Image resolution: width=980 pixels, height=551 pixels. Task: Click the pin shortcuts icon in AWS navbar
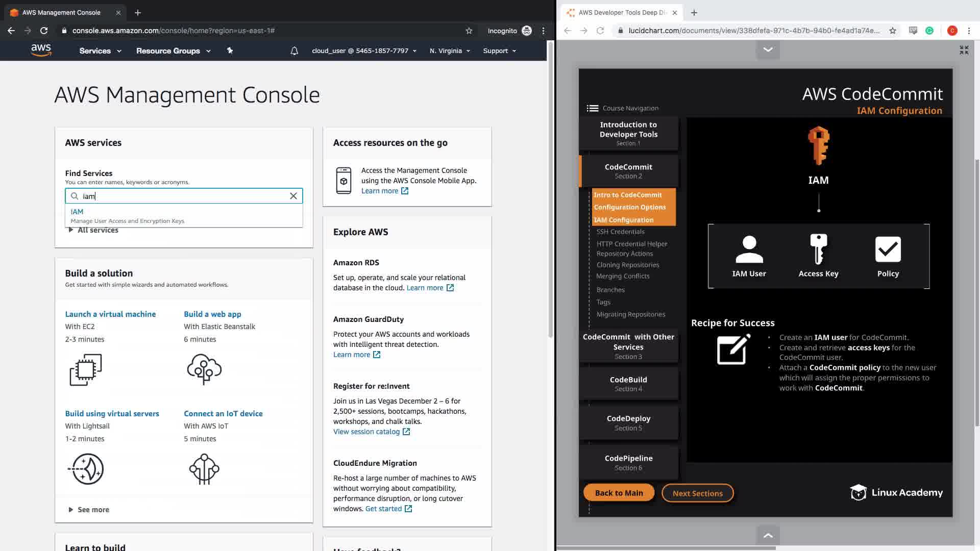(x=230, y=51)
